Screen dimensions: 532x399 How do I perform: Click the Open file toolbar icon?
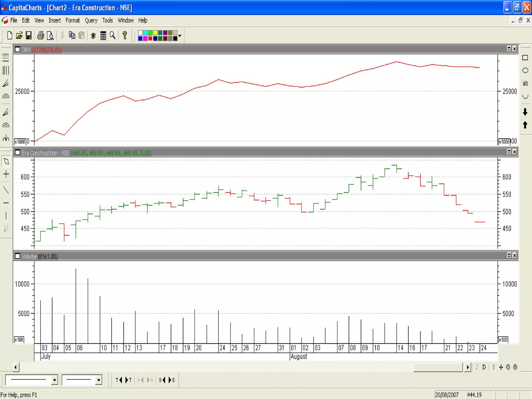19,35
